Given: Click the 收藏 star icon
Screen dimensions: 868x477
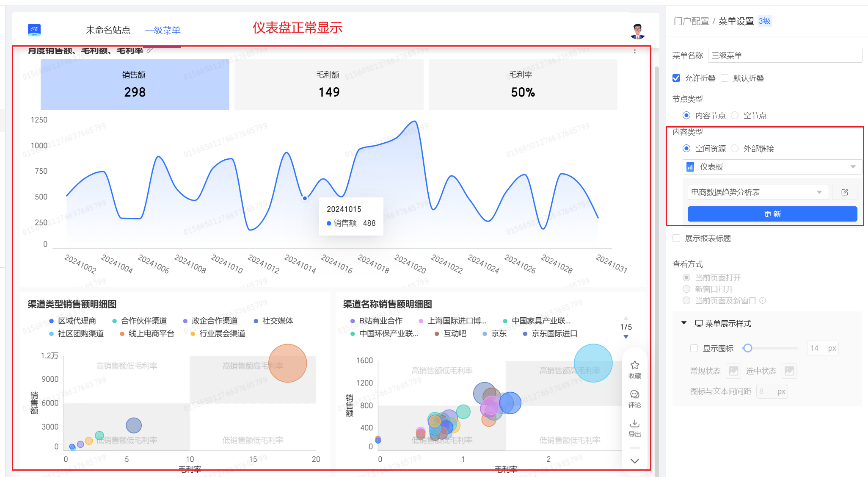Looking at the screenshot, I should [x=634, y=365].
